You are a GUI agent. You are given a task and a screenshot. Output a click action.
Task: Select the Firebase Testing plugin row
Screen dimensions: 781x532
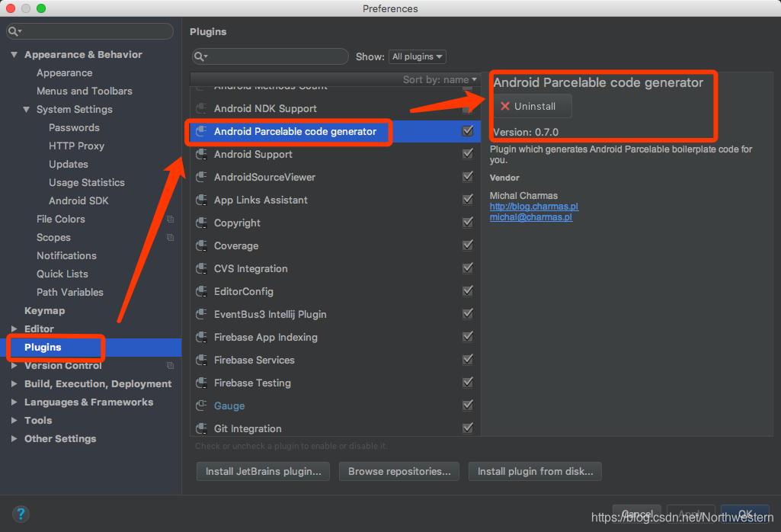point(335,383)
